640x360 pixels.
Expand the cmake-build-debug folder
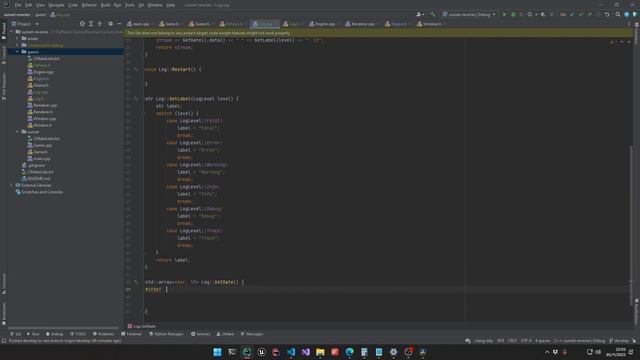(x=17, y=45)
